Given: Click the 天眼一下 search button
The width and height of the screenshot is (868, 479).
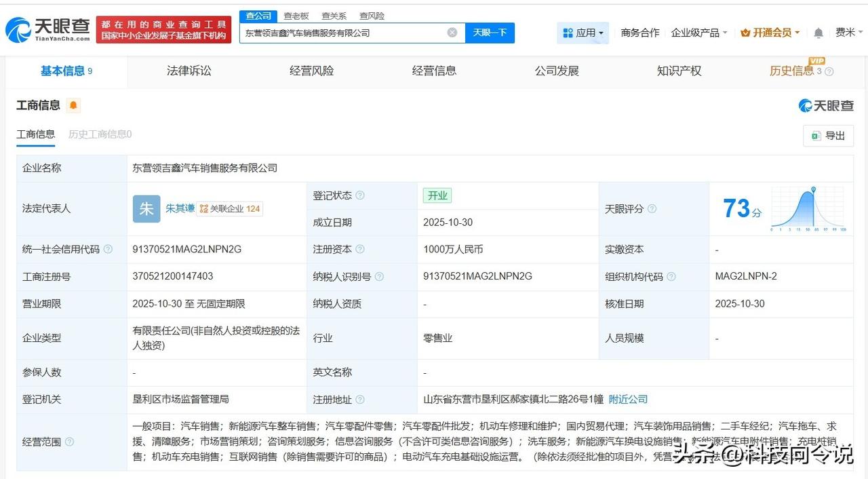Looking at the screenshot, I should pos(490,32).
